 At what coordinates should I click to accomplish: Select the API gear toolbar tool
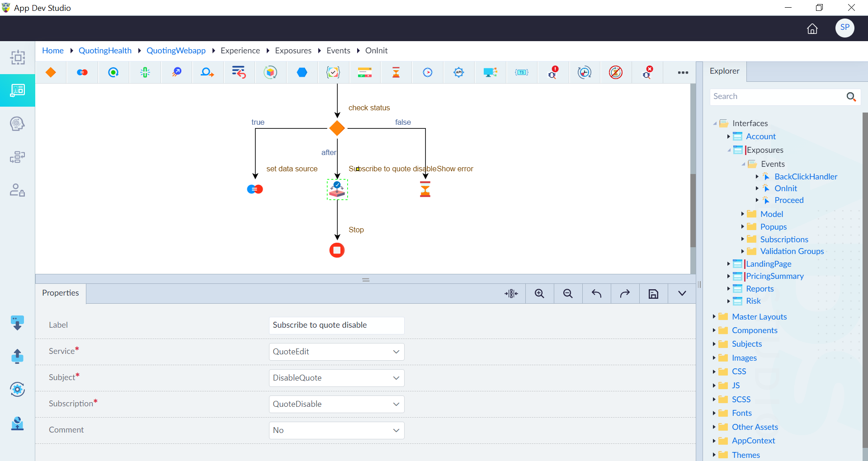pyautogui.click(x=459, y=72)
